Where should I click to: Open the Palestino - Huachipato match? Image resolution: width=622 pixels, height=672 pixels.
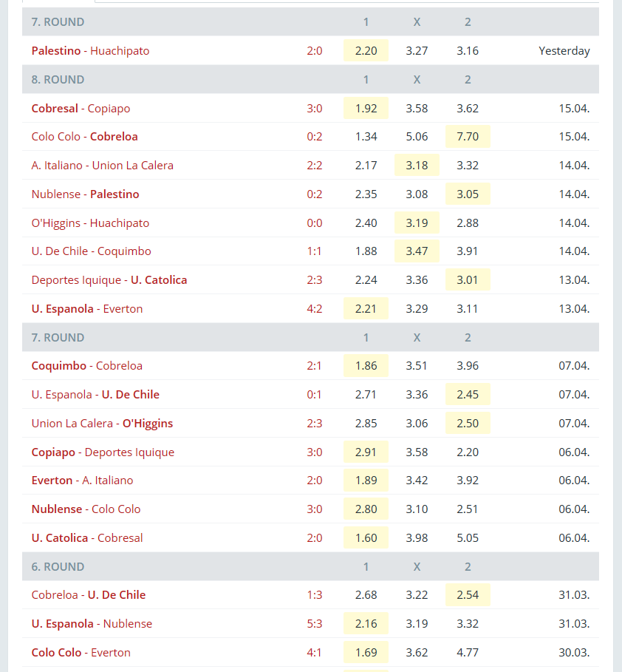pyautogui.click(x=90, y=50)
